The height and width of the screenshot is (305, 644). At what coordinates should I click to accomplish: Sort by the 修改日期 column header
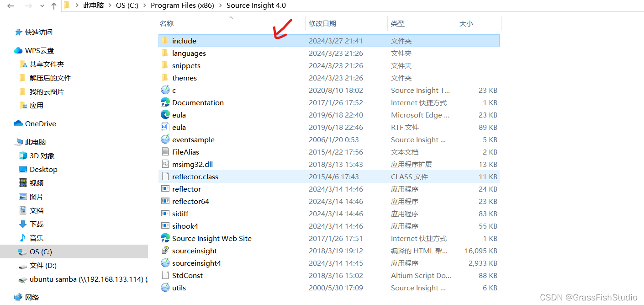tap(322, 23)
